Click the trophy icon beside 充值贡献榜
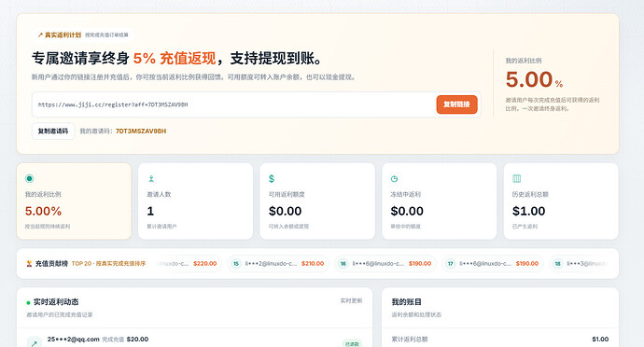Image resolution: width=644 pixels, height=347 pixels. coord(29,263)
